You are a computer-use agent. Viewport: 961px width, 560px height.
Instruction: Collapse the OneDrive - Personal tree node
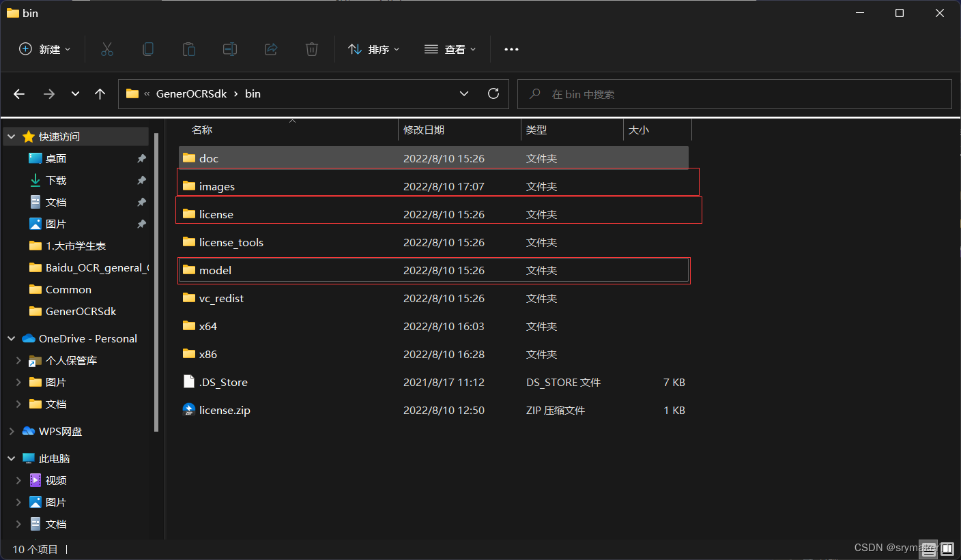tap(12, 339)
